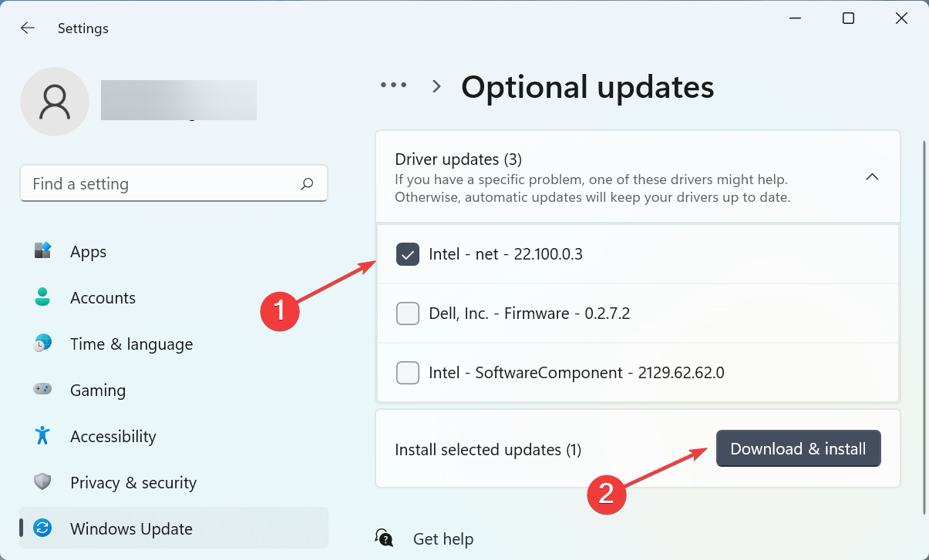Uncheck the Intel net 22.100.0.3 checkbox

(x=408, y=254)
